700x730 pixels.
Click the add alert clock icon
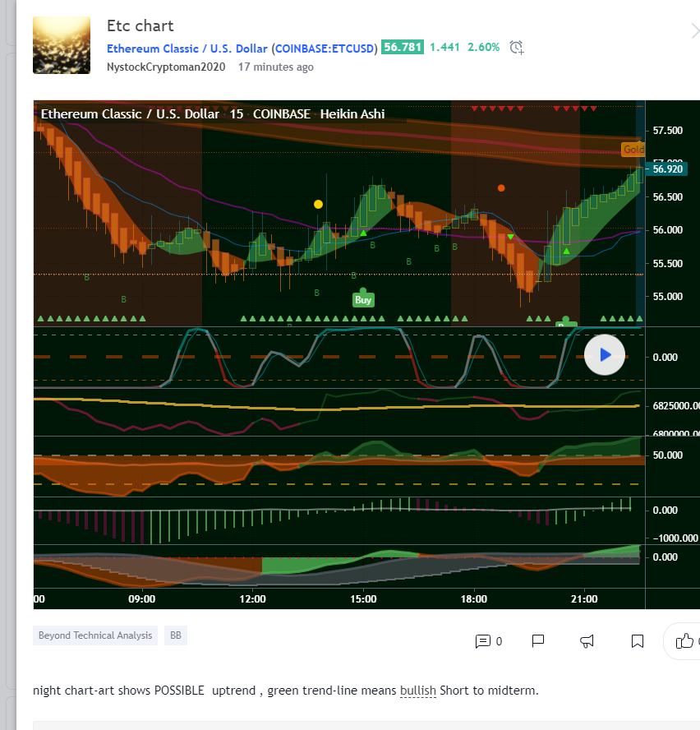pos(516,48)
